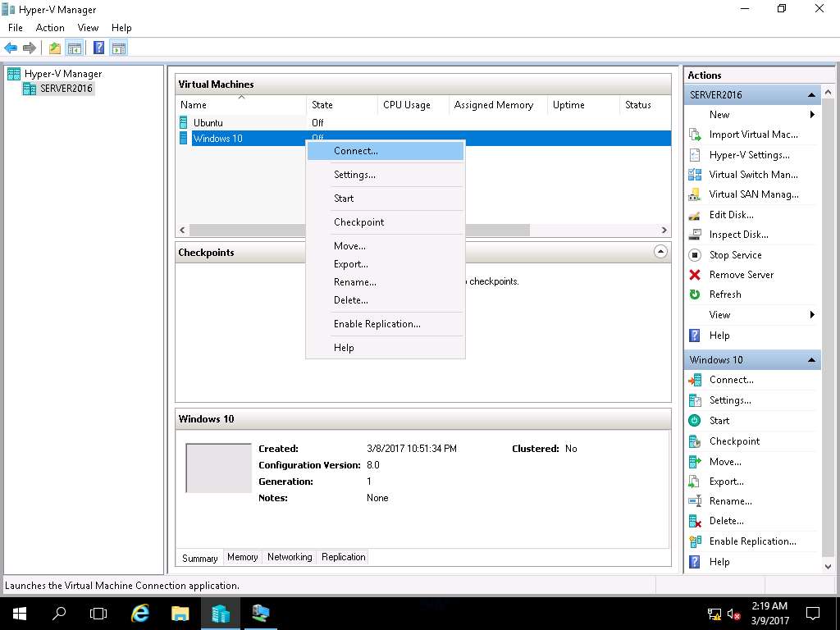
Task: Choose Help in the context menu
Action: pyautogui.click(x=386, y=348)
